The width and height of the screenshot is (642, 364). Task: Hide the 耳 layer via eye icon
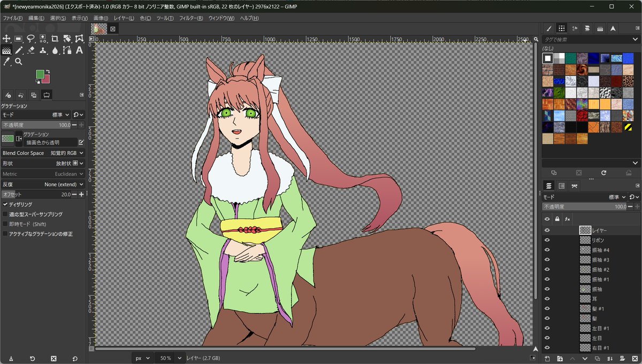coord(547,299)
